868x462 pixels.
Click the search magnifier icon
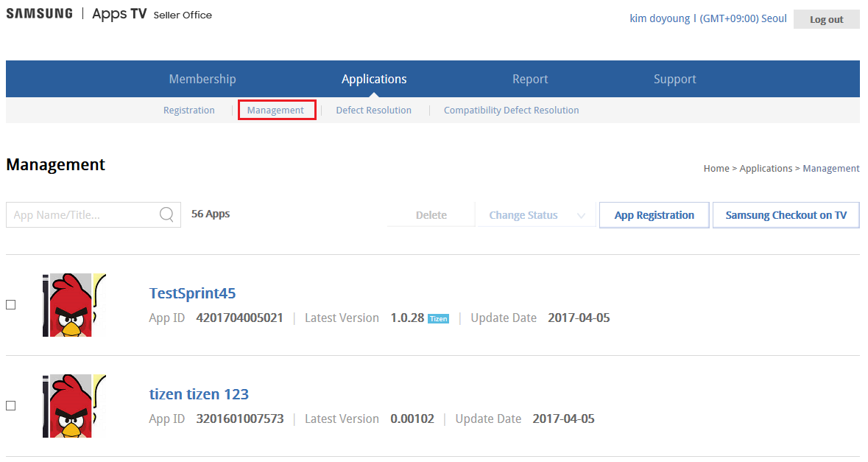pos(166,214)
